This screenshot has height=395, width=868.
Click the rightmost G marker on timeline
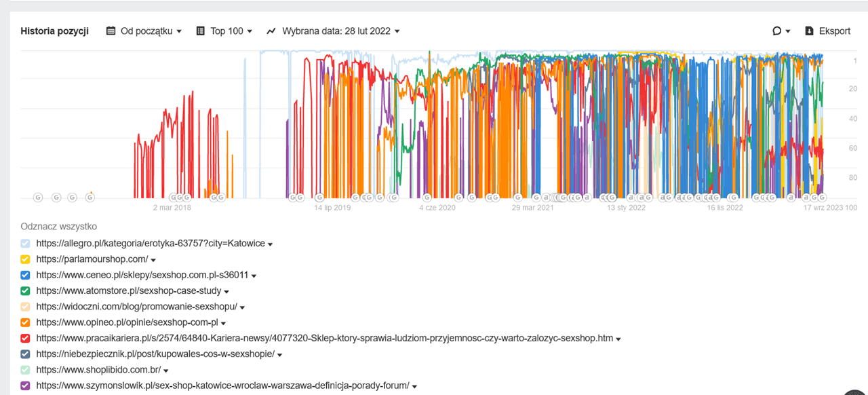pyautogui.click(x=823, y=197)
